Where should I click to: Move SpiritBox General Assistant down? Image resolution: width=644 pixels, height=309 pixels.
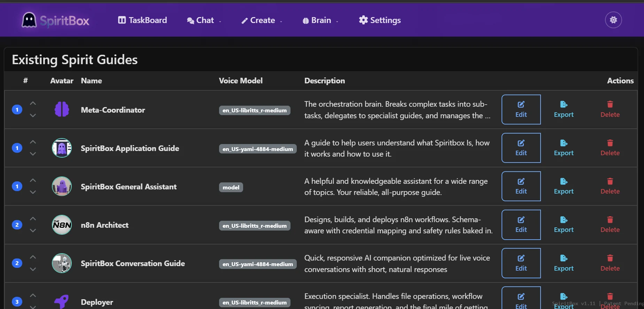click(33, 192)
